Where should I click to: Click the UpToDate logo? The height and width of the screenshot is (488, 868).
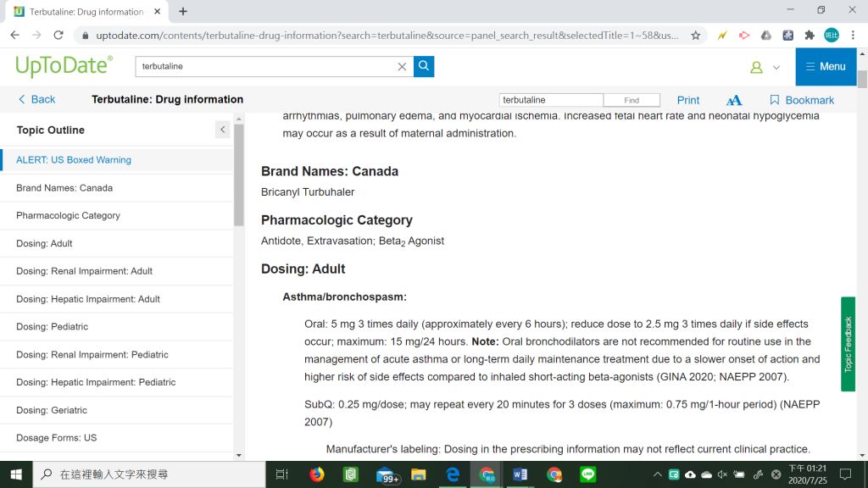click(64, 66)
